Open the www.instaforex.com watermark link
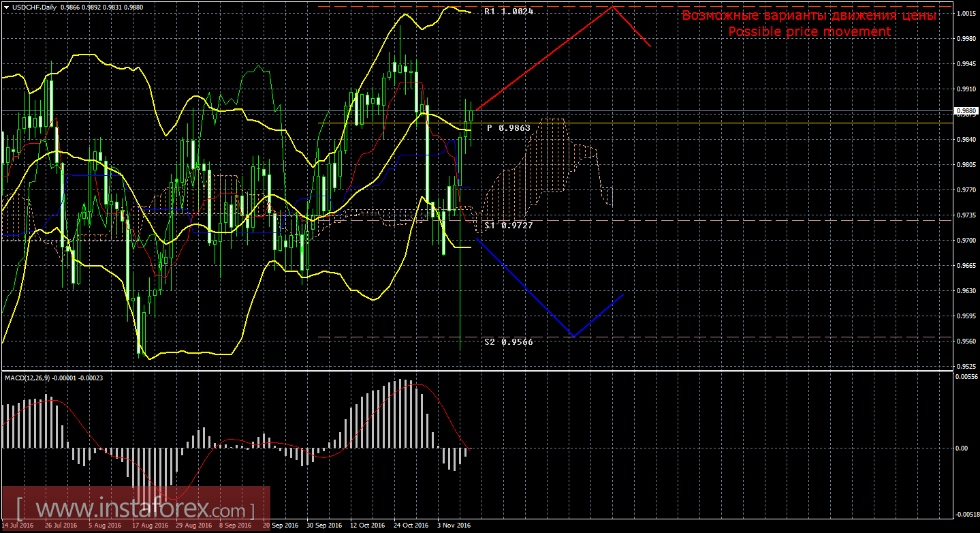 [x=135, y=508]
